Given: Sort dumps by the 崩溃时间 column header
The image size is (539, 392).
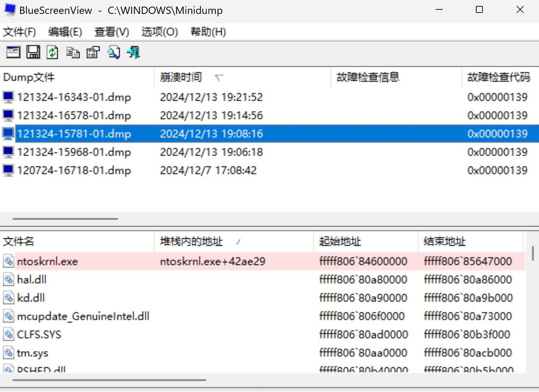Looking at the screenshot, I should (x=181, y=77).
